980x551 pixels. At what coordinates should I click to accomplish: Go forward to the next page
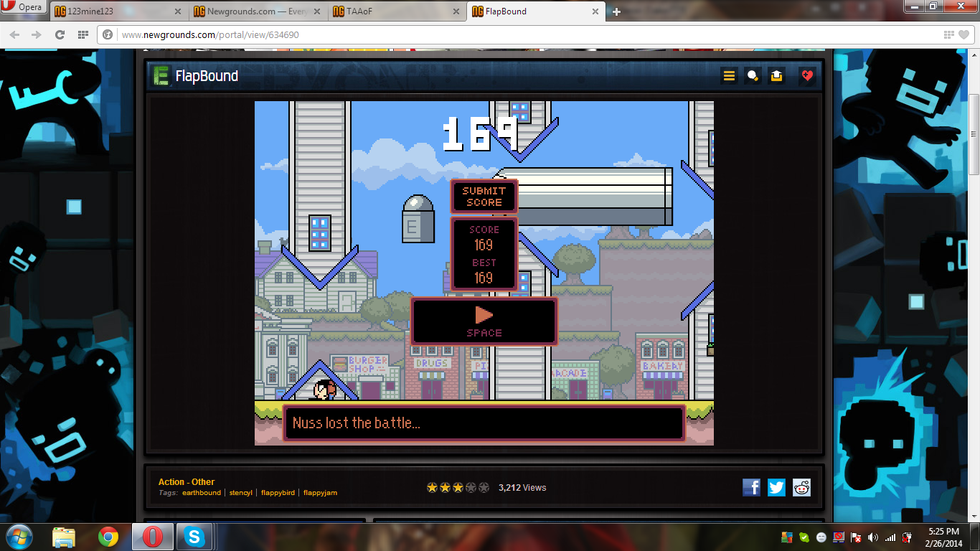point(37,34)
